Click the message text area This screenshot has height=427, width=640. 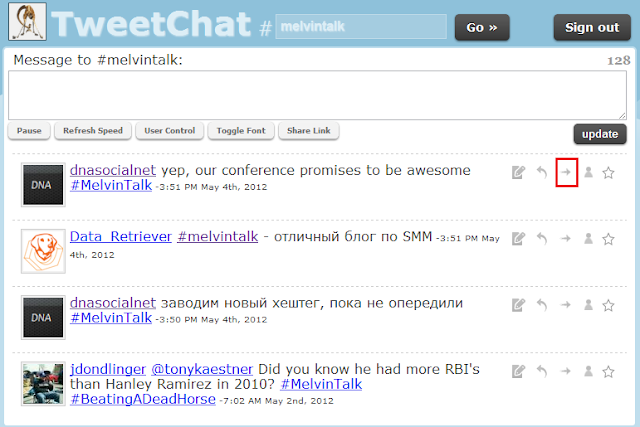pyautogui.click(x=318, y=95)
